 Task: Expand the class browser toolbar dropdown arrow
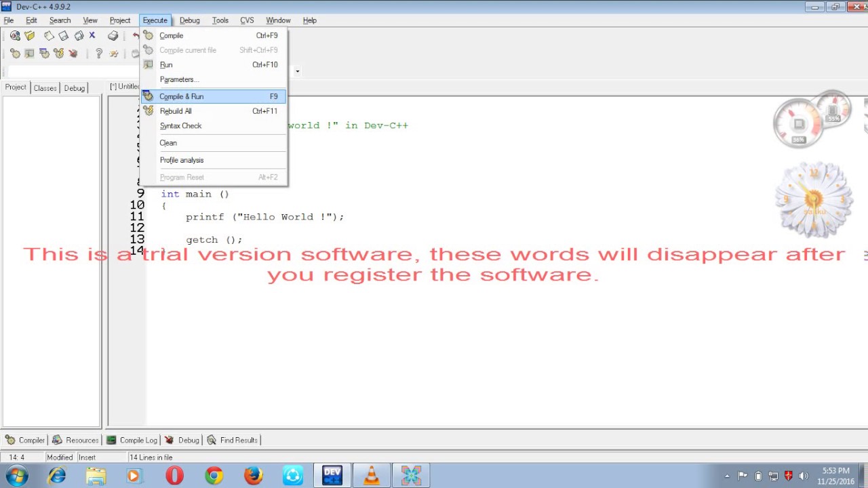coord(297,71)
